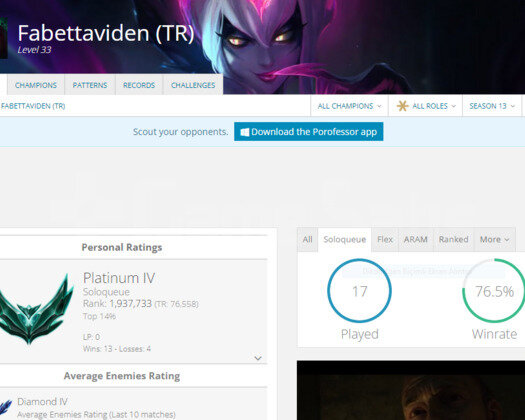This screenshot has height=420, width=525.
Task: Click the summoner profile icon by the name
Action: 4,38
